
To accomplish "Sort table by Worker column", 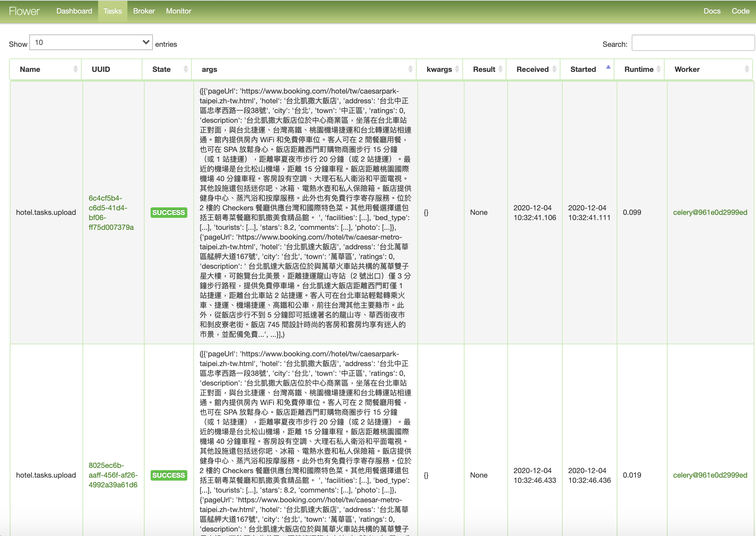I will [x=708, y=69].
